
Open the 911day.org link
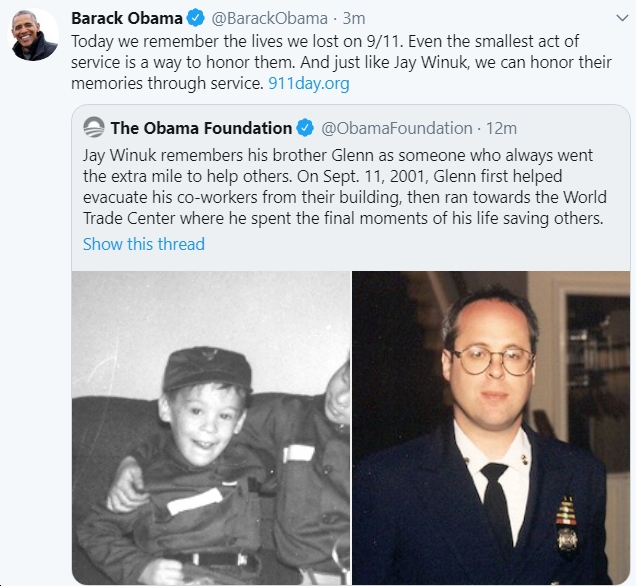pyautogui.click(x=309, y=83)
